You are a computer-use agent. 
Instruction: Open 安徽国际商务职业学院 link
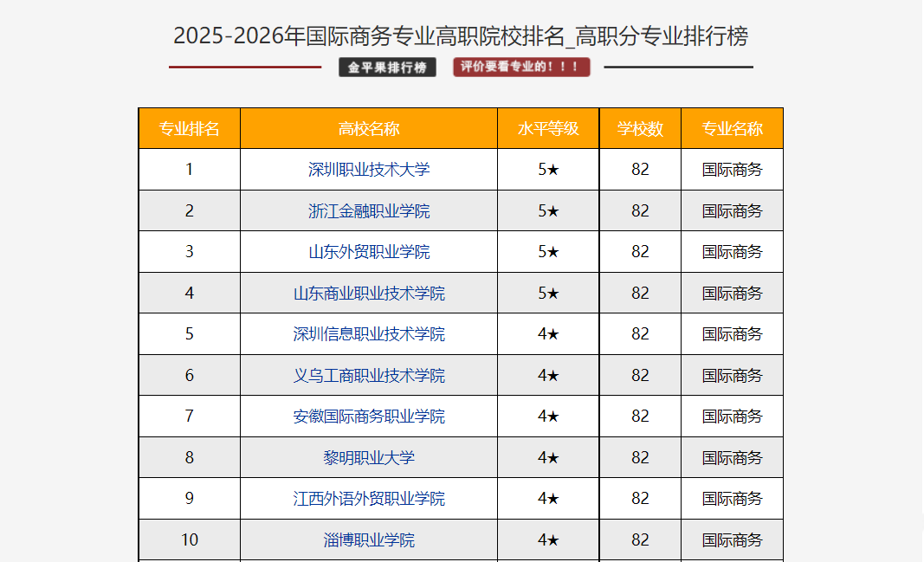click(369, 417)
